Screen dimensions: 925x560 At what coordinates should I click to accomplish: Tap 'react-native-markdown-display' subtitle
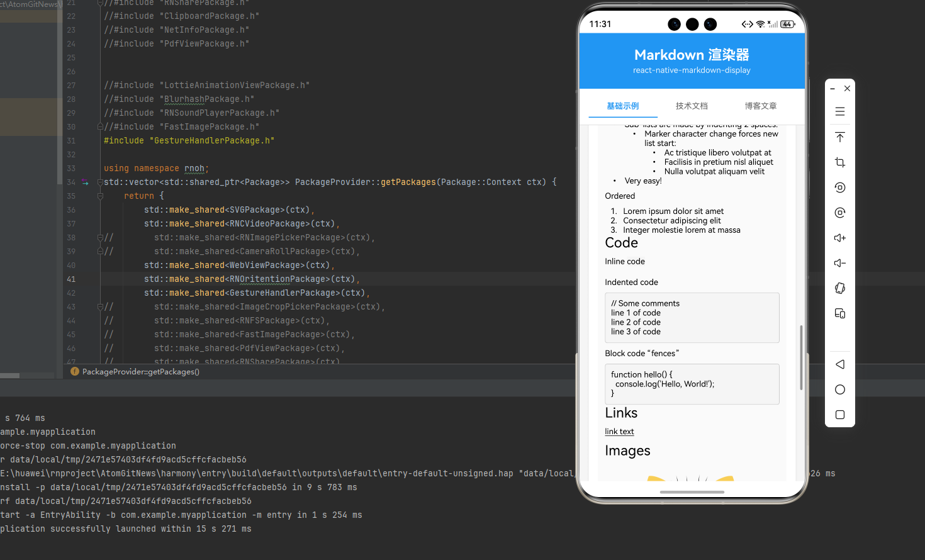click(692, 70)
